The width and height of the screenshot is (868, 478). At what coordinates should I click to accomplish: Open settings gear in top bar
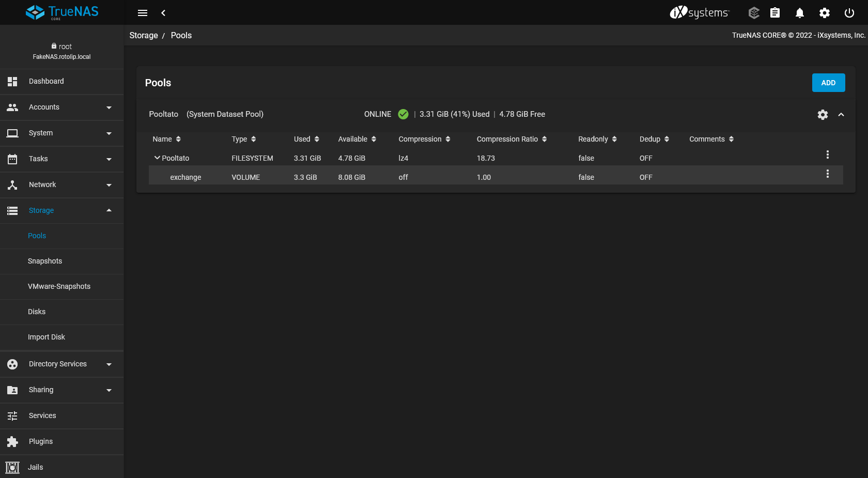[x=824, y=13]
